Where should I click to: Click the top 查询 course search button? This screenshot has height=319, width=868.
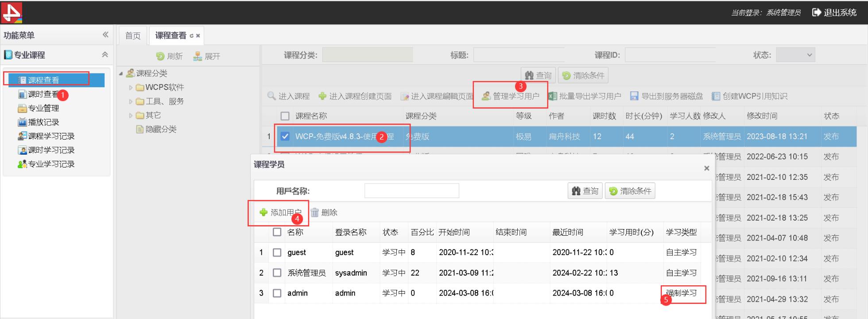pyautogui.click(x=538, y=75)
